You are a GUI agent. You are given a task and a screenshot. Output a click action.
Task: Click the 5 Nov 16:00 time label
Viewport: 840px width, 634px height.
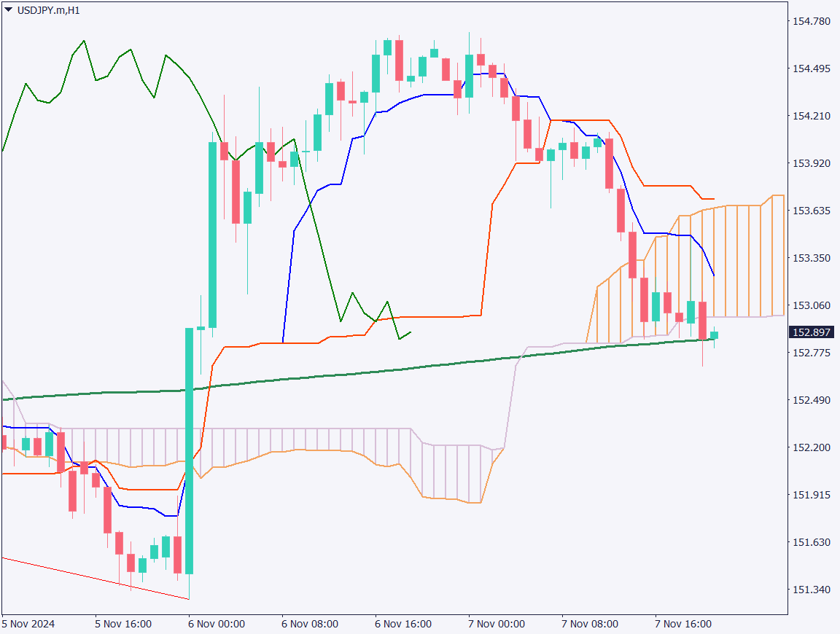point(123,624)
